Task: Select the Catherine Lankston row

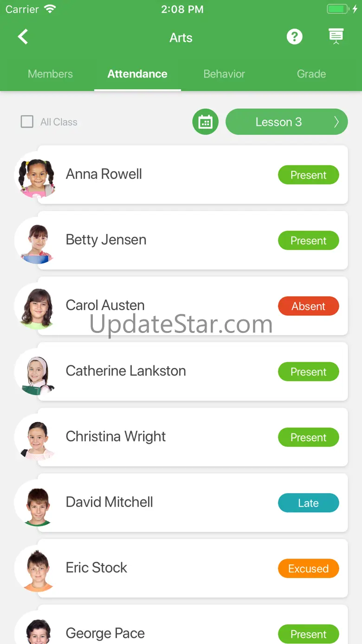Action: [193, 371]
